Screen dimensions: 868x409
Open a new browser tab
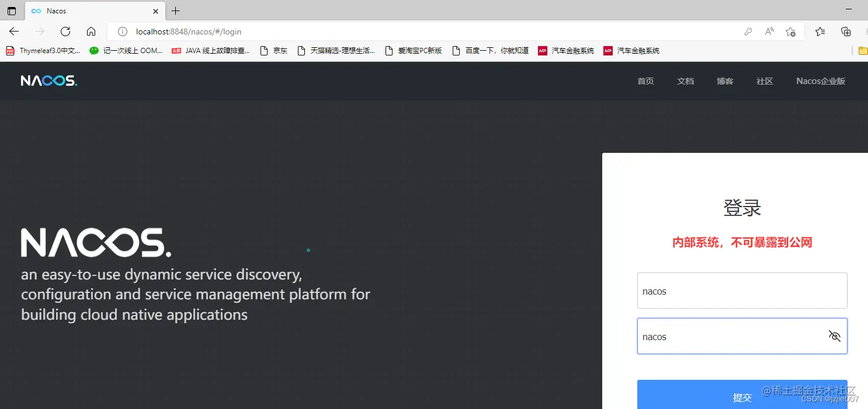(176, 11)
